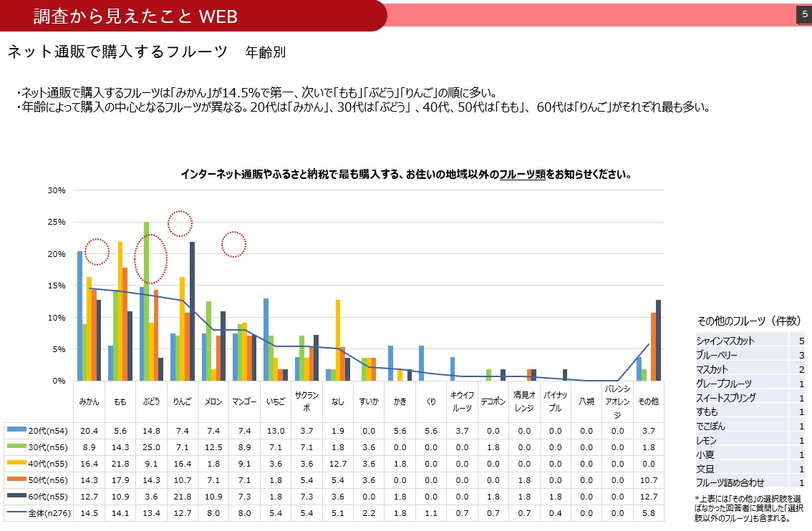This screenshot has width=812, height=531.
Task: Select the 'パイナップル' column header
Action: pyautogui.click(x=555, y=401)
